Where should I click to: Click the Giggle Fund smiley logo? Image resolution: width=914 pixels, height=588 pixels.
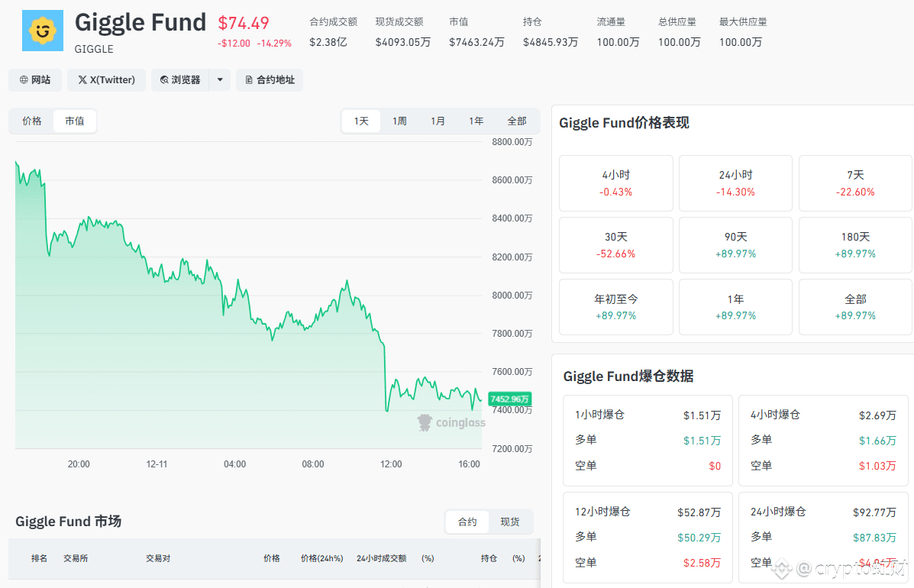tap(43, 31)
